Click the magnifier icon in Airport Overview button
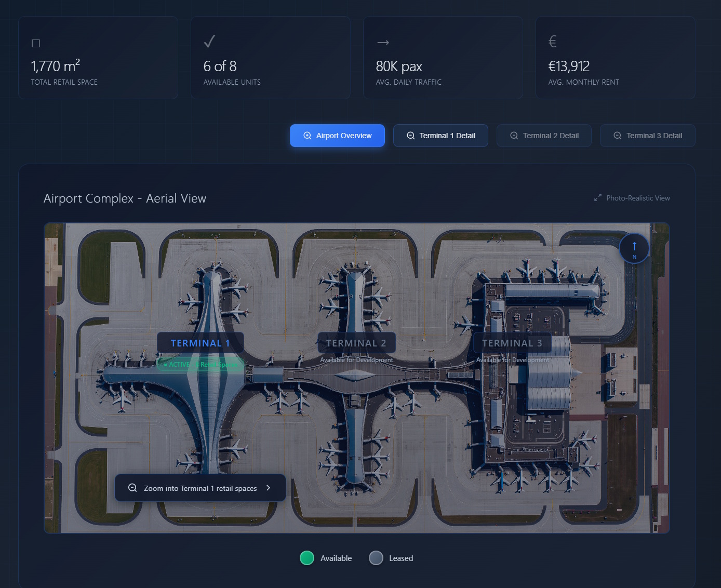 (308, 136)
